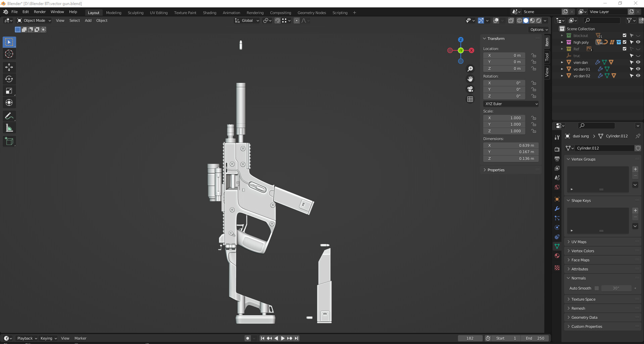
Task: Uncheck the high poly collection checkbox
Action: point(625,42)
